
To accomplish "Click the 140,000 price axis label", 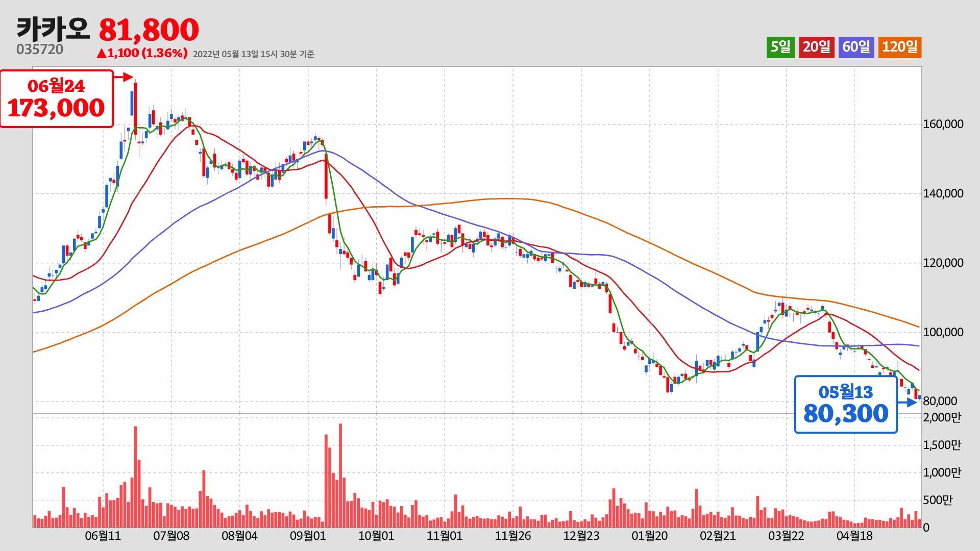I will pyautogui.click(x=943, y=194).
